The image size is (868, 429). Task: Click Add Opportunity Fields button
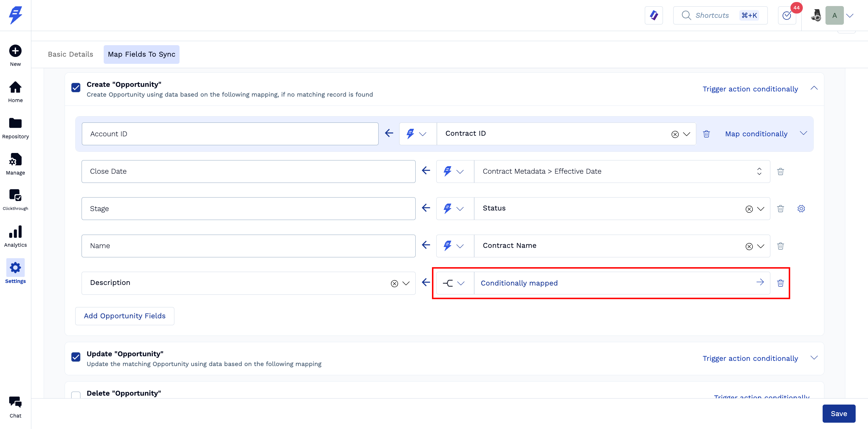click(x=124, y=316)
